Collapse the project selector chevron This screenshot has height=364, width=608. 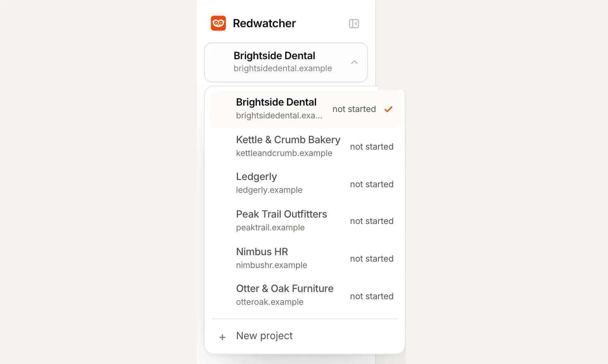coord(354,62)
